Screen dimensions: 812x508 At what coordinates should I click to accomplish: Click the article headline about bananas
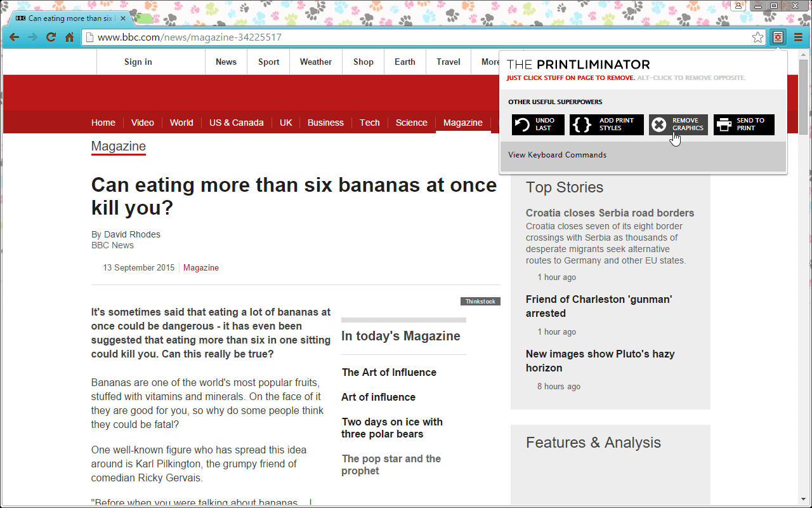[x=294, y=196]
